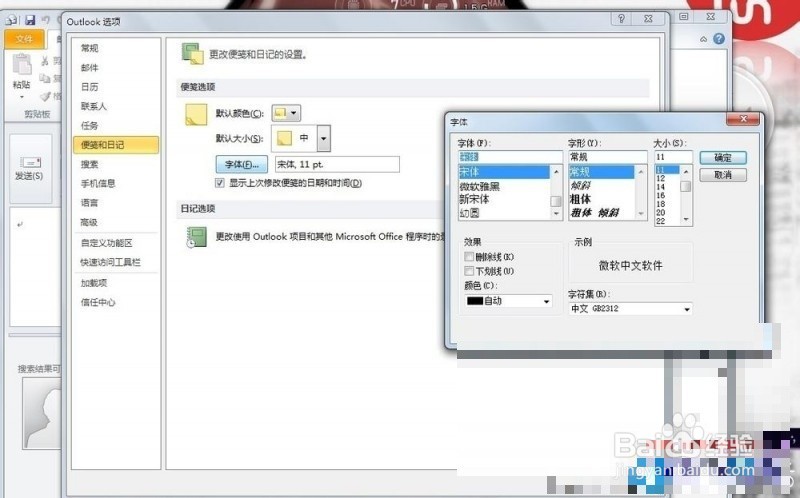Viewport: 800px width, 498px height.
Task: Click 取消 in the font dialog
Action: [x=723, y=175]
